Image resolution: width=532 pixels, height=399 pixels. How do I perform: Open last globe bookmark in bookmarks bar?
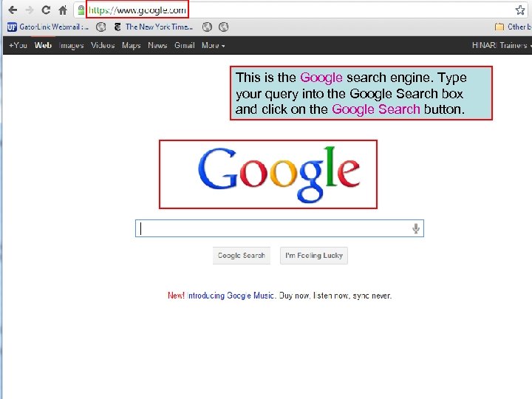[223, 27]
